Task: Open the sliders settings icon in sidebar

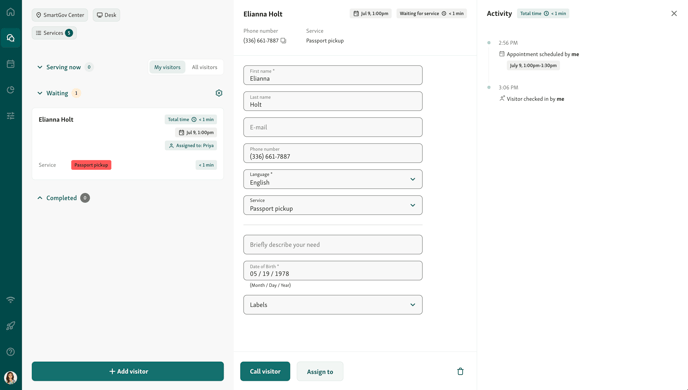Action: 11,116
